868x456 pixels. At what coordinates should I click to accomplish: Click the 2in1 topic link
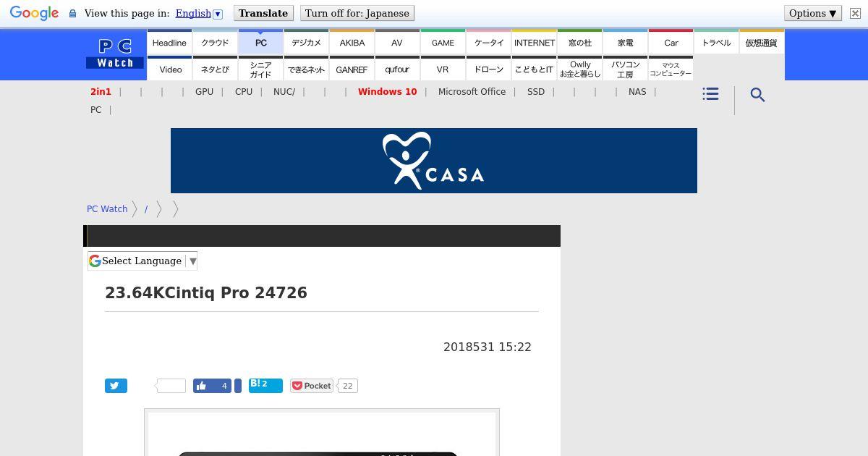click(x=101, y=92)
